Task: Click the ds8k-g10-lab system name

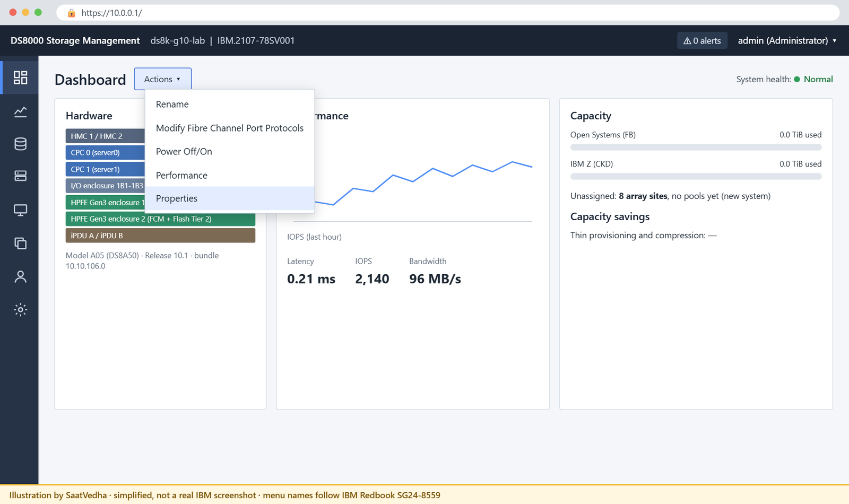Action: [x=178, y=41]
